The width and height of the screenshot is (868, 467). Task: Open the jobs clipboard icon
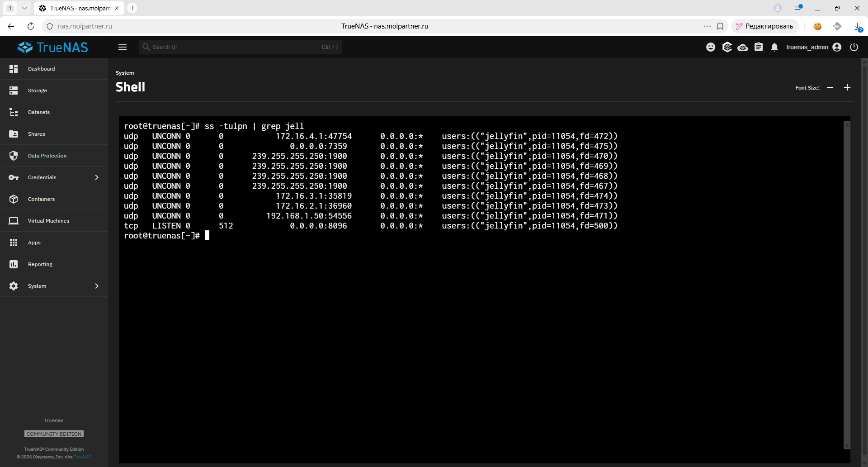pos(759,47)
